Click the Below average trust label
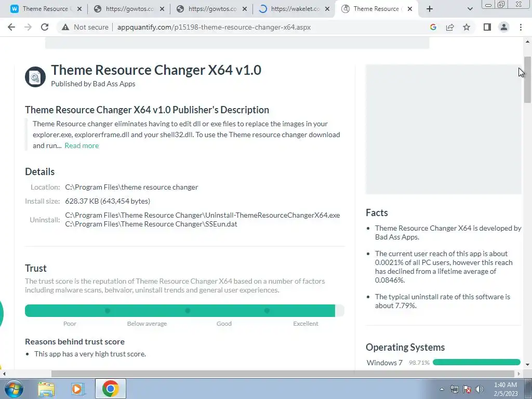The width and height of the screenshot is (532, 399). 147,324
